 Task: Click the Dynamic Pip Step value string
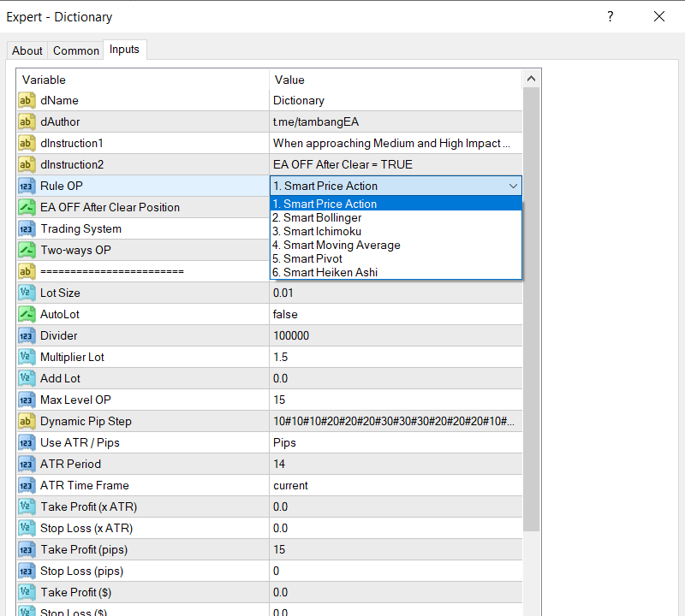pyautogui.click(x=396, y=421)
